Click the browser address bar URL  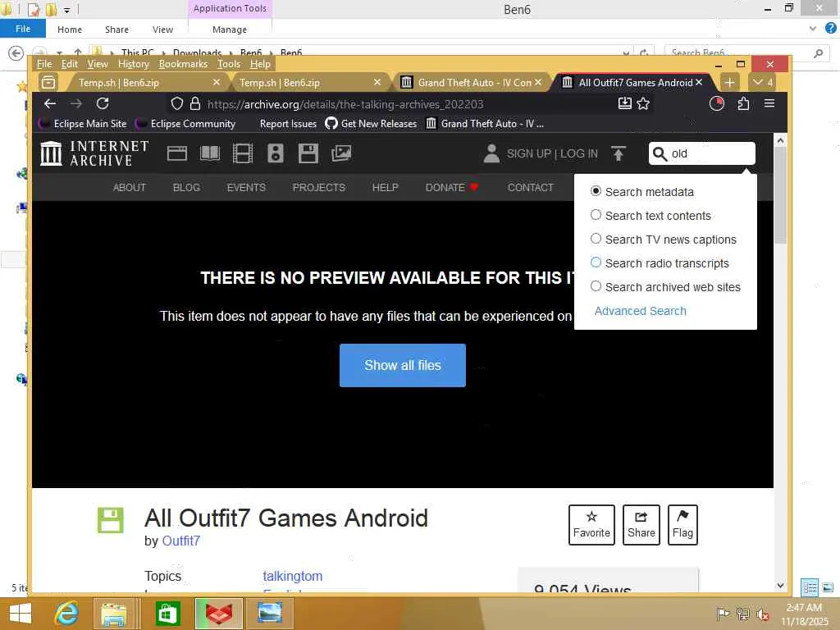pos(345,104)
